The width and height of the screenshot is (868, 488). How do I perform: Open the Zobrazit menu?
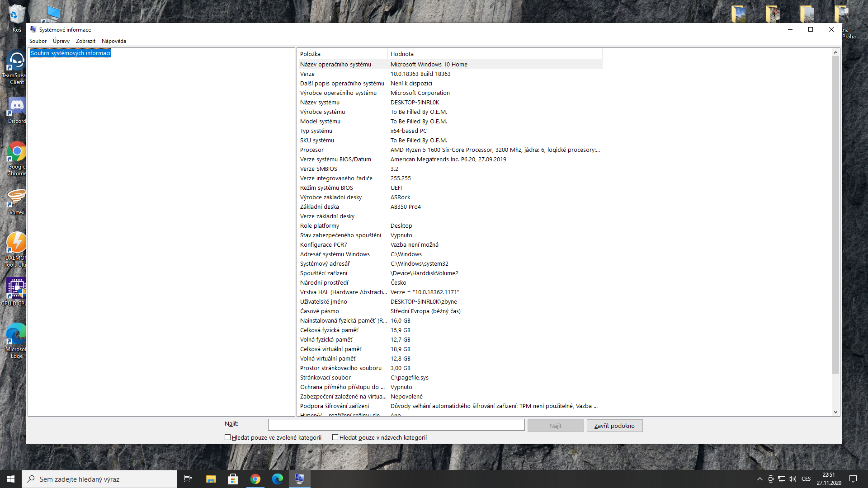coord(85,41)
